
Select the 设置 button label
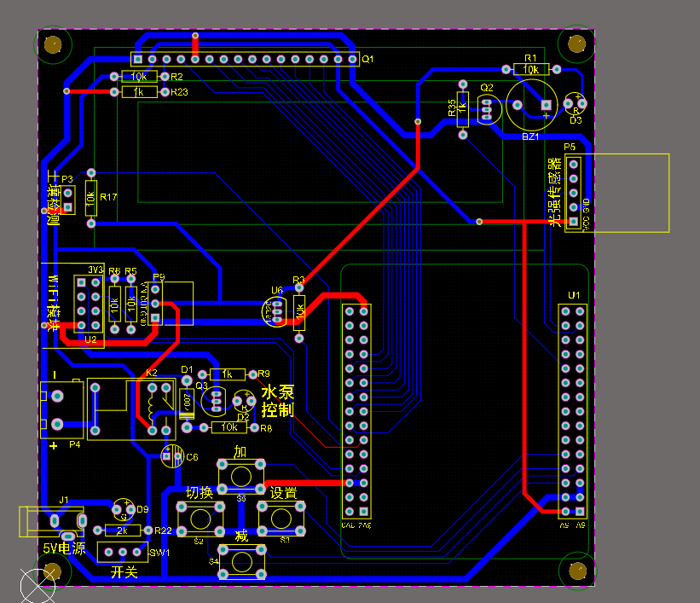pyautogui.click(x=283, y=493)
